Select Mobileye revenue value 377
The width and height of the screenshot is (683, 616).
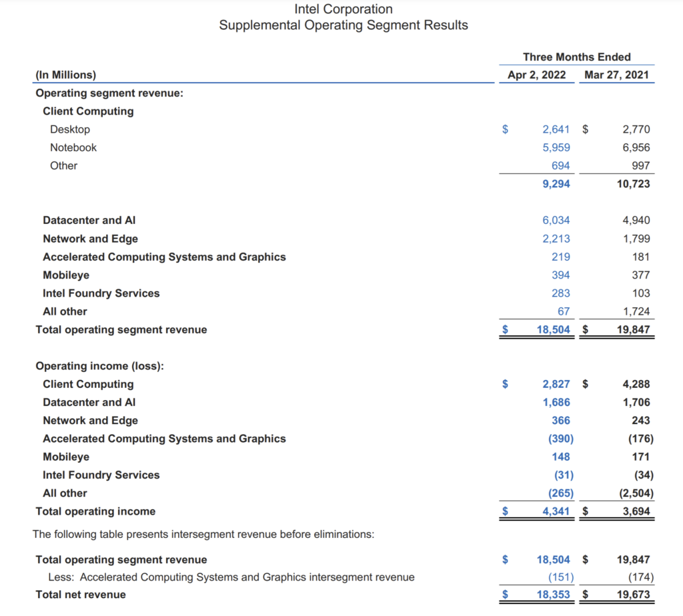[641, 275]
